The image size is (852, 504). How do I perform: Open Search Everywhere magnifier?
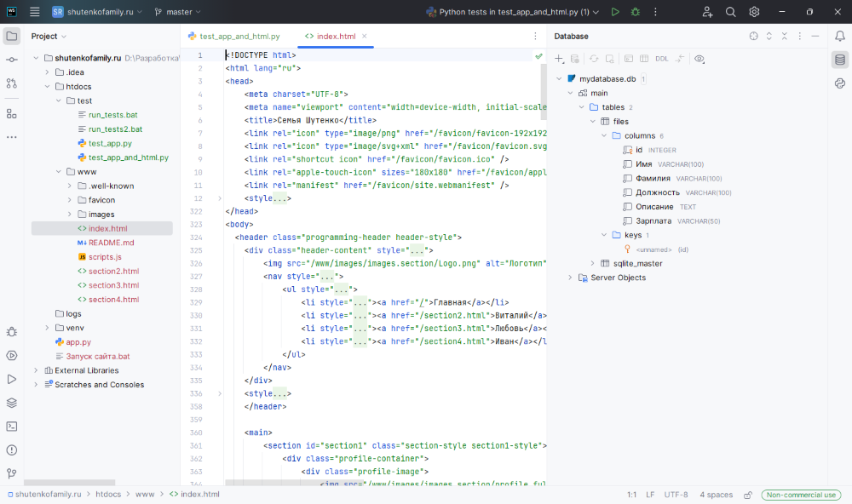(730, 12)
